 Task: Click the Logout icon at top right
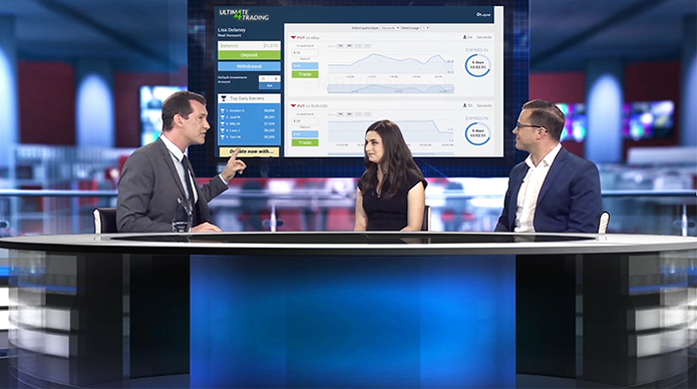point(478,15)
